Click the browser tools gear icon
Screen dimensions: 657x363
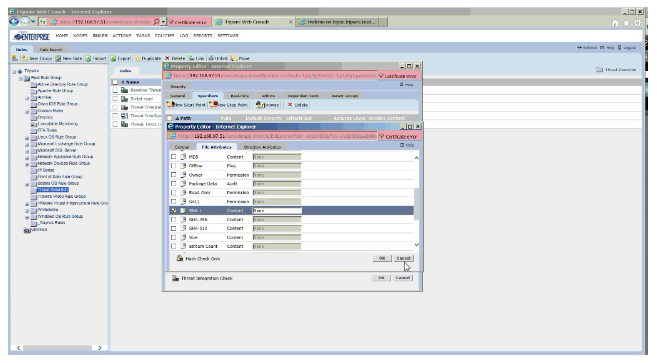click(x=637, y=23)
